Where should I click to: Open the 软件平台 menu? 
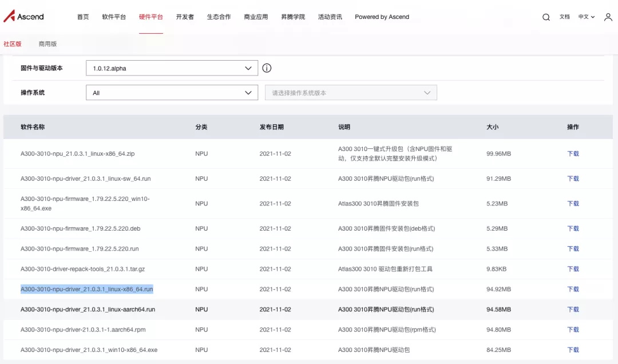114,17
